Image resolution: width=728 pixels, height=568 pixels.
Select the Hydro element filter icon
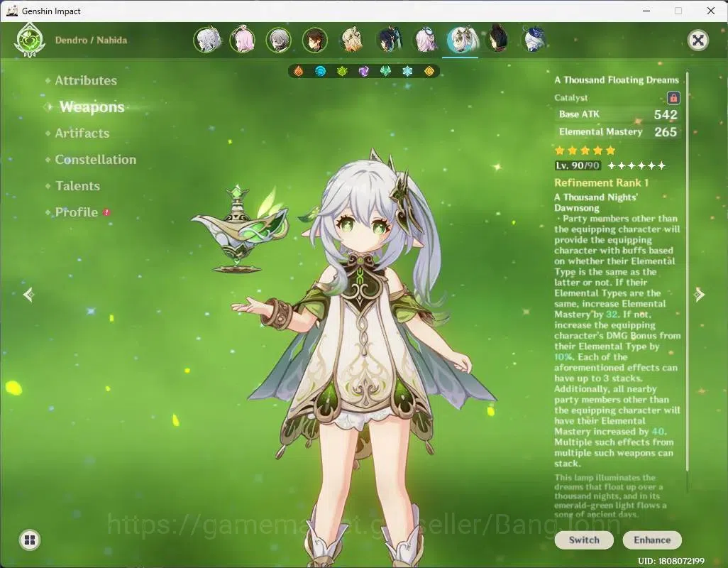[320, 71]
